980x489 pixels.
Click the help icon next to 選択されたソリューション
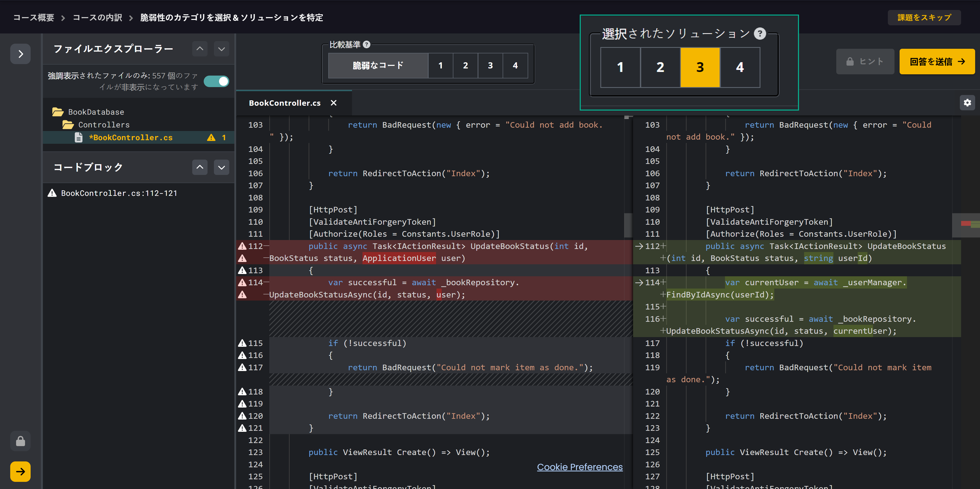click(x=760, y=33)
